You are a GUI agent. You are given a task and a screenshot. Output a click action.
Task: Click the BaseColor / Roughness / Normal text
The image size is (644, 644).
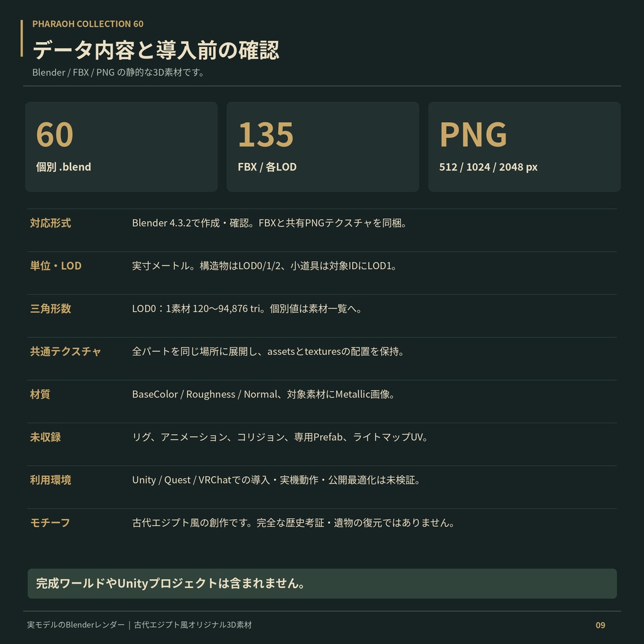pos(264,394)
